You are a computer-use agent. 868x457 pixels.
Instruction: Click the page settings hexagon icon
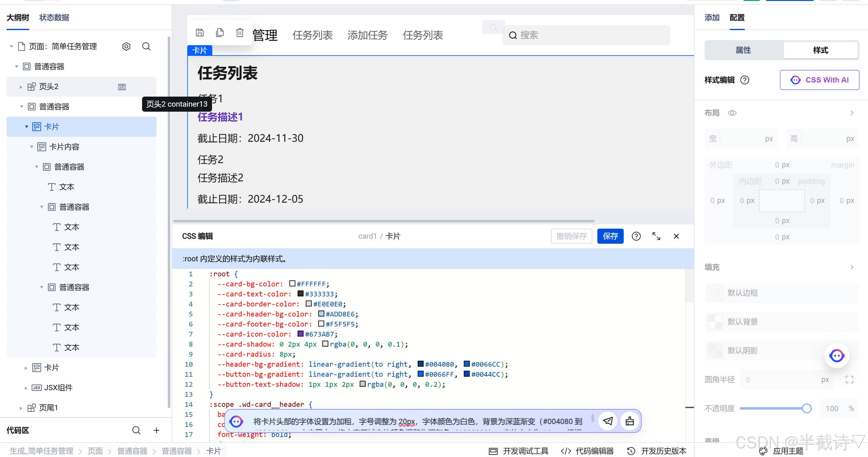126,46
